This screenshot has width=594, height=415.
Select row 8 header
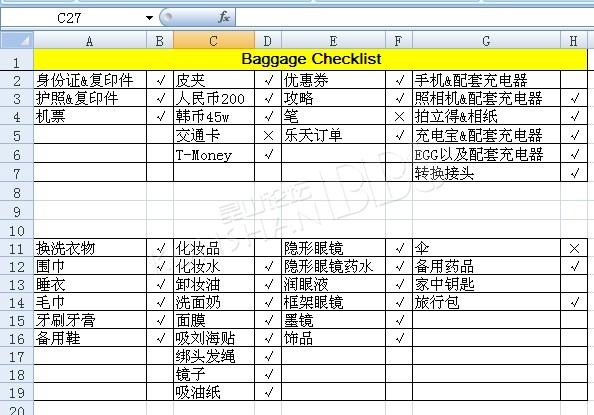(17, 193)
